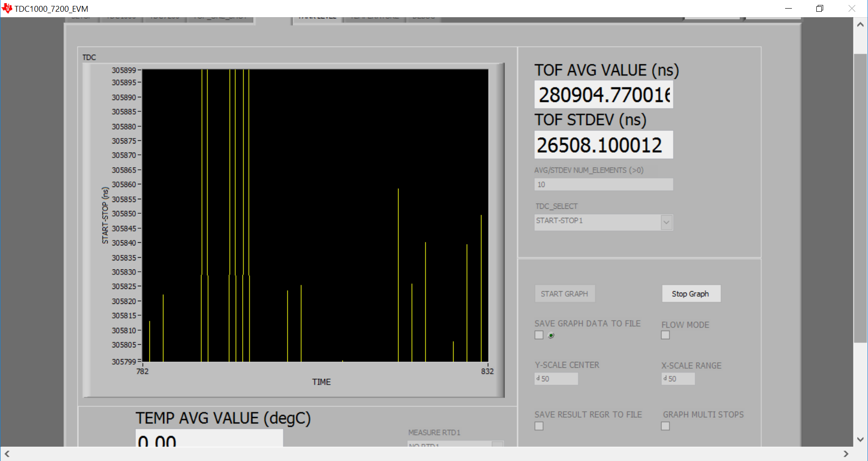Enable GRAPH MULTI STOPS checkbox
The image size is (868, 461).
[x=665, y=426]
